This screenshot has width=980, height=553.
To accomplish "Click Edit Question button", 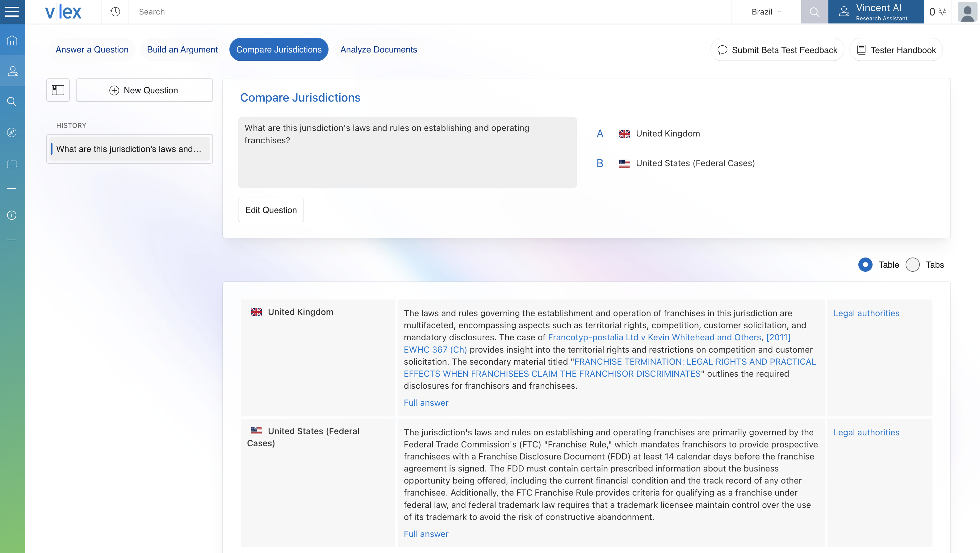I will [x=271, y=210].
